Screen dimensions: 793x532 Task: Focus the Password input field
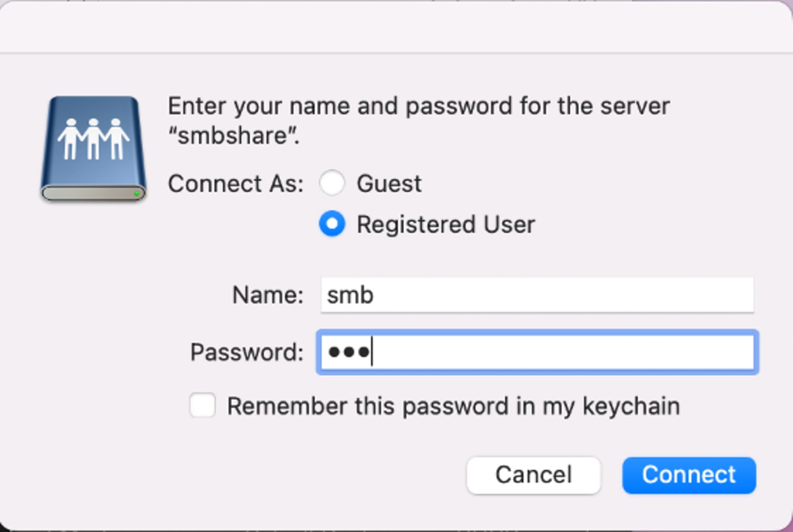pyautogui.click(x=536, y=352)
